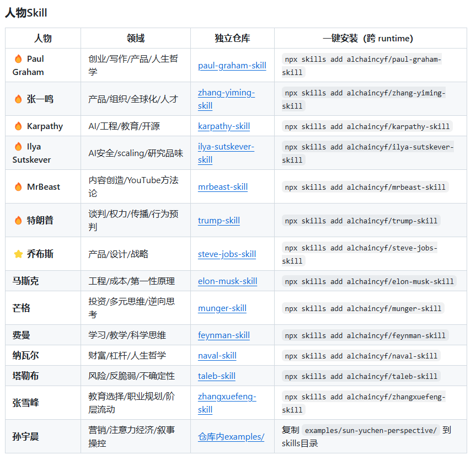Open the ilya-sutskever-skill repository link
This screenshot has height=460, width=476.
pos(226,153)
